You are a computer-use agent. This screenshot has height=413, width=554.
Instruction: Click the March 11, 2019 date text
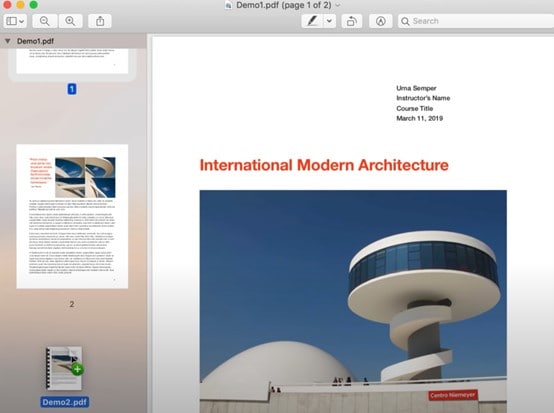pos(419,118)
